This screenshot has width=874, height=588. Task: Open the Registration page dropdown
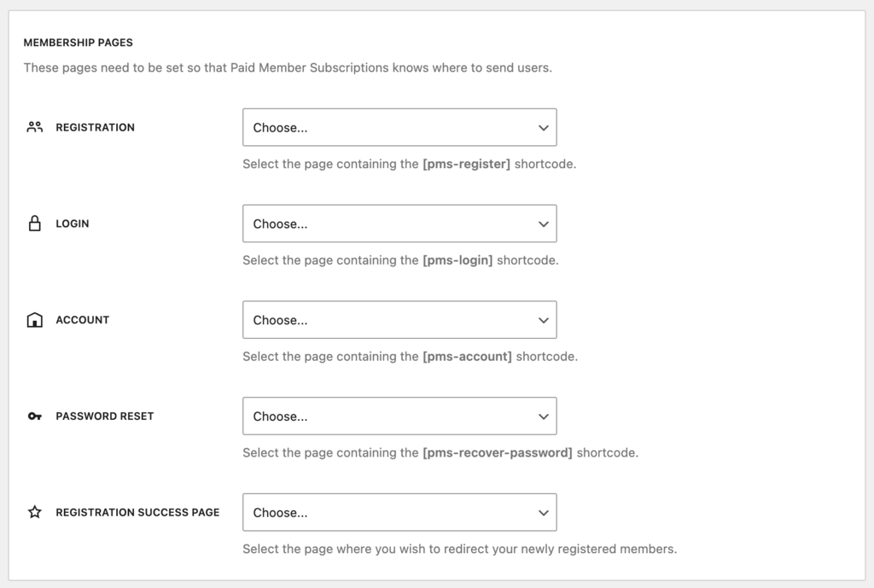click(x=399, y=126)
